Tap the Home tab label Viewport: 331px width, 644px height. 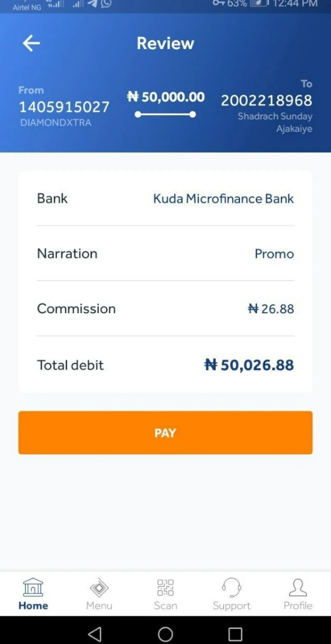pyautogui.click(x=33, y=605)
